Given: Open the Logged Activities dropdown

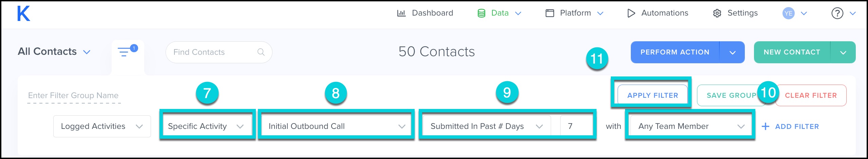Looking at the screenshot, I should coord(102,126).
